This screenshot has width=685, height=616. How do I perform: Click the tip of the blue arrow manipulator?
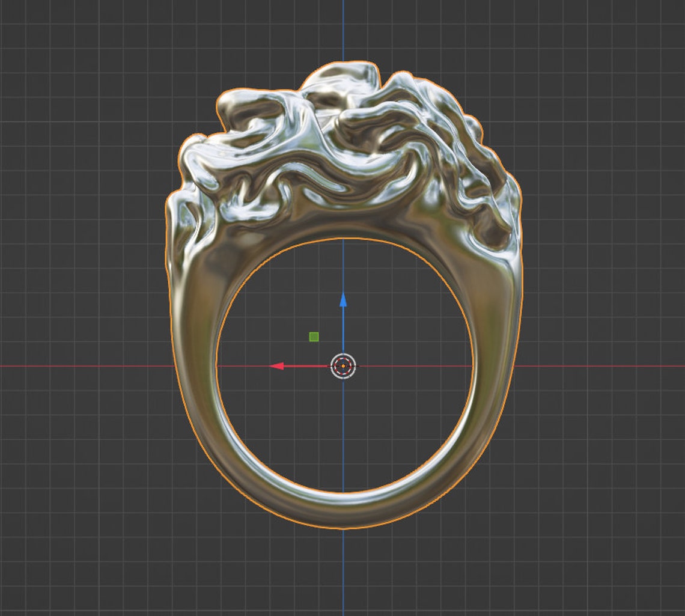coord(344,294)
